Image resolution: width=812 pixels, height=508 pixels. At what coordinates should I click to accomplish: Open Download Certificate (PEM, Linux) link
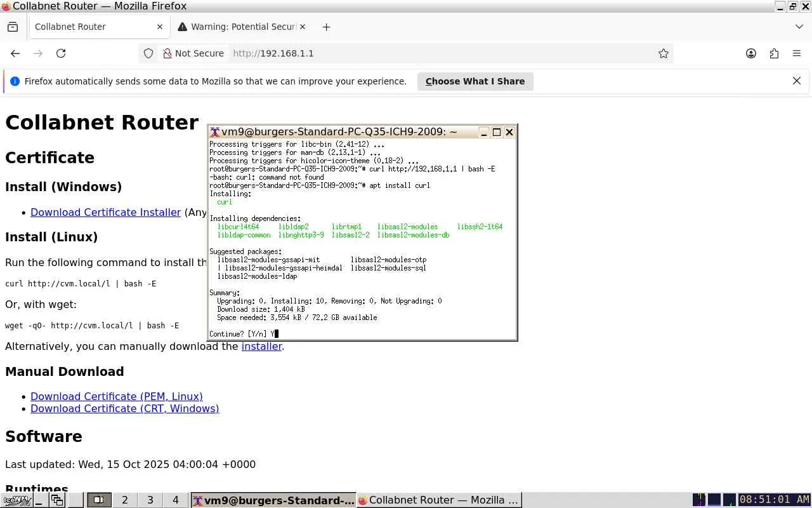click(117, 396)
